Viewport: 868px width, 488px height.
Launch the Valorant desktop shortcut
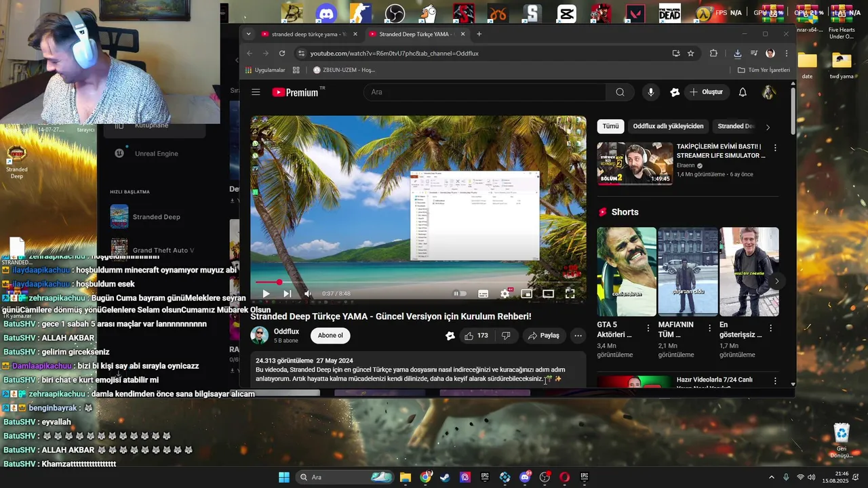(x=635, y=13)
